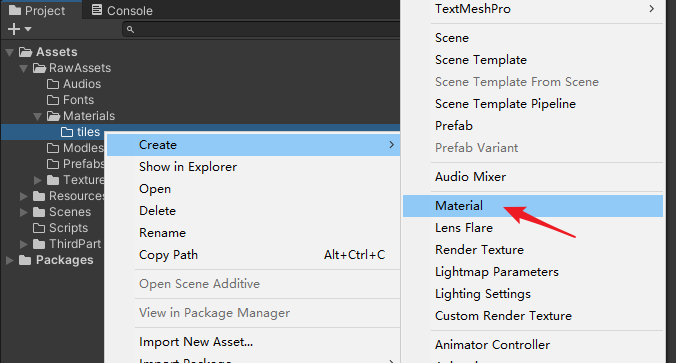
Task: Click the Create submenu arrow
Action: [x=391, y=145]
